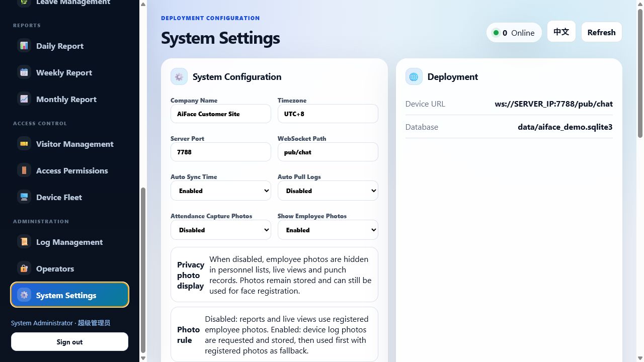Click the Access Permissions door icon
644x362 pixels.
point(24,170)
